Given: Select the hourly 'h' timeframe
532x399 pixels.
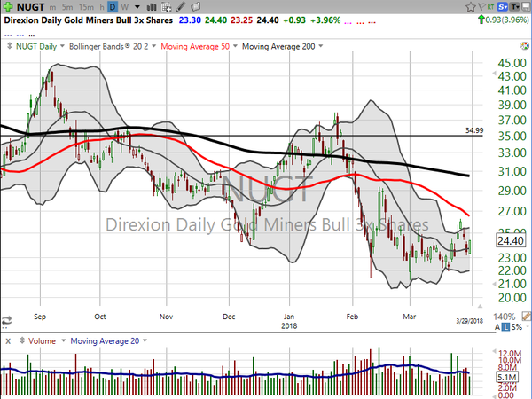Looking at the screenshot, I should (x=101, y=7).
